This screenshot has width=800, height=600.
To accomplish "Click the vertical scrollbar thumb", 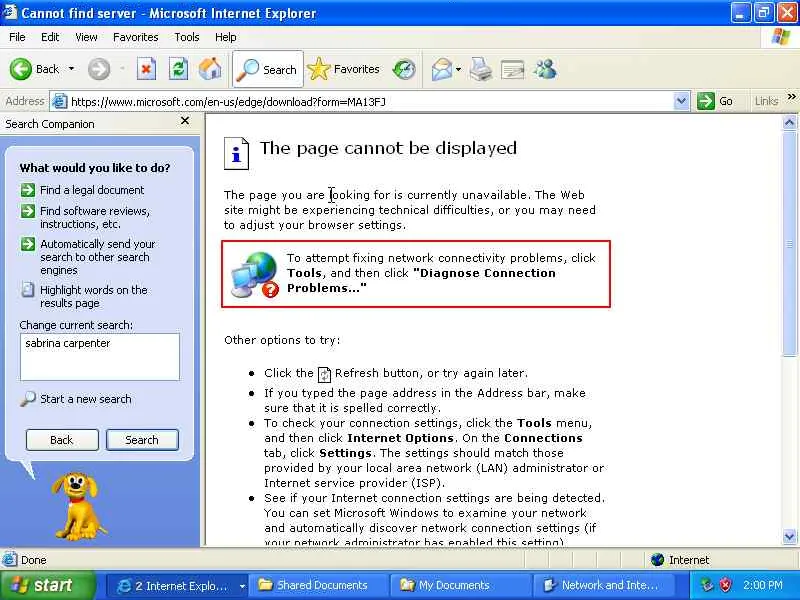I will click(789, 243).
